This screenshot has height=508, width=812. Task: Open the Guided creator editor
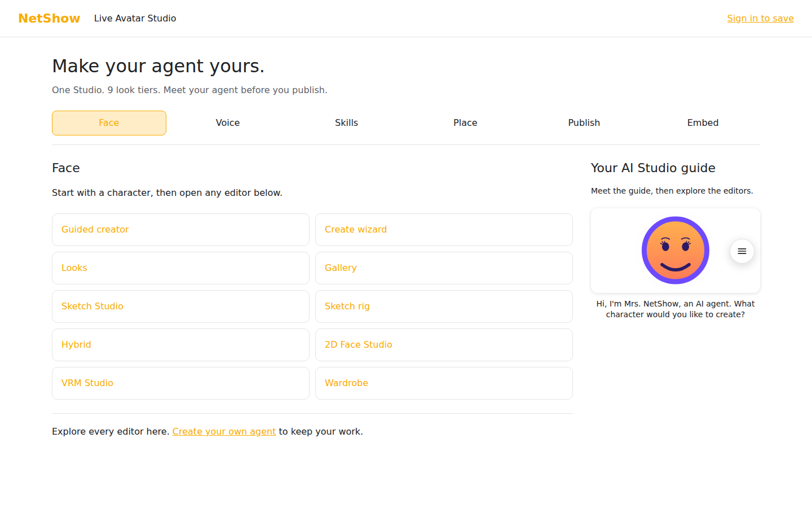180,230
